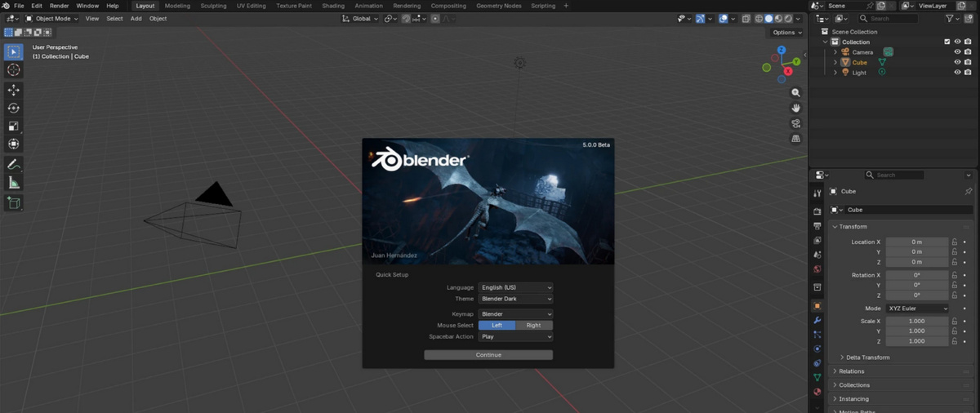This screenshot has width=980, height=413.
Task: Disable Cube in renders camera icon
Action: pos(969,62)
